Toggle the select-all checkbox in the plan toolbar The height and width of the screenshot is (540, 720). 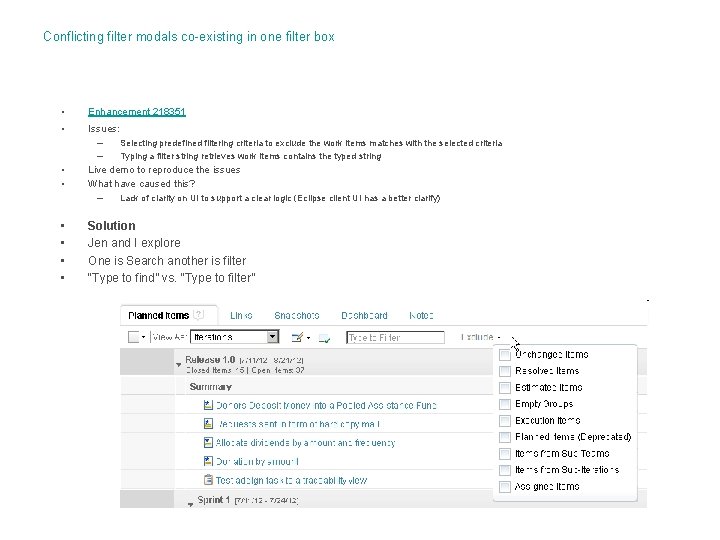click(133, 337)
